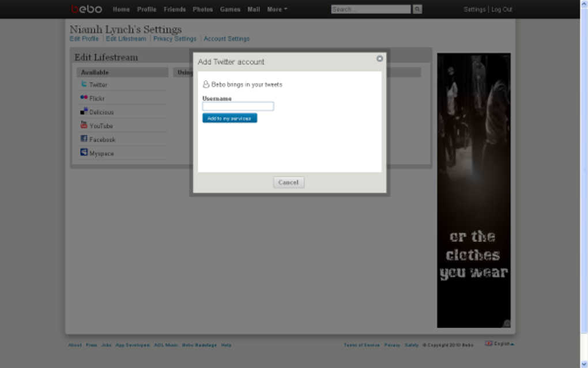The height and width of the screenshot is (368, 588).
Task: Click the clothes advertisement banner
Action: pyautogui.click(x=474, y=191)
